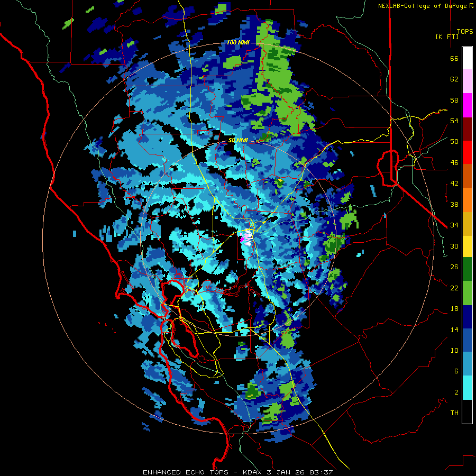Click the legend value '66'

click(454, 59)
